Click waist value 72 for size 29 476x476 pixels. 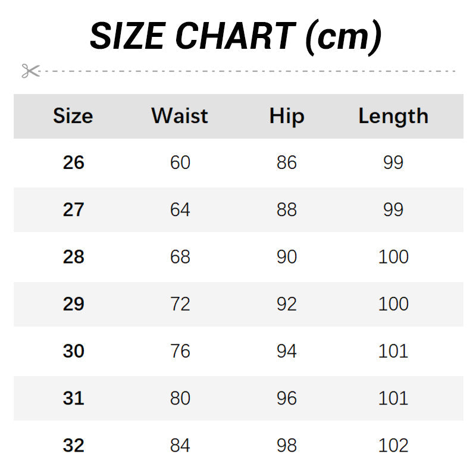tap(180, 304)
